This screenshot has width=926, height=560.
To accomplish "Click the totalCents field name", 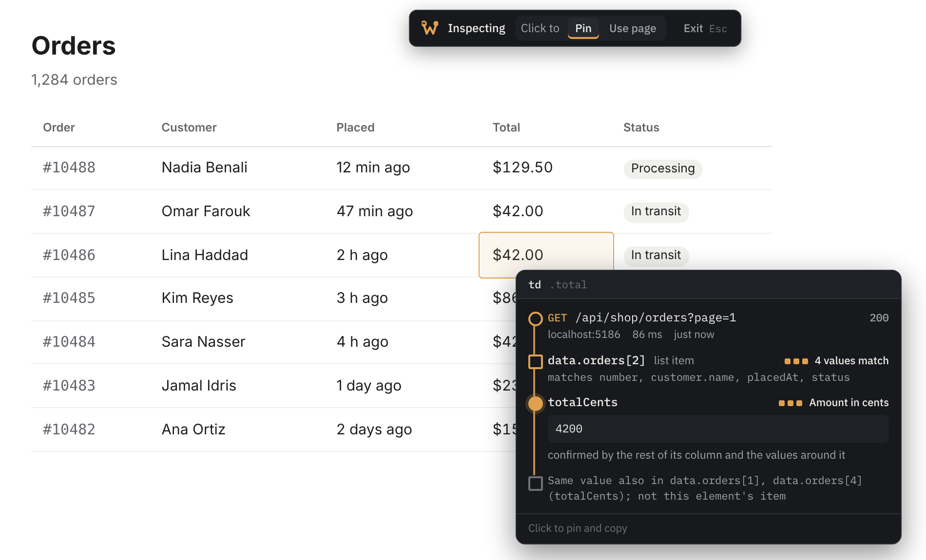I will click(x=582, y=403).
